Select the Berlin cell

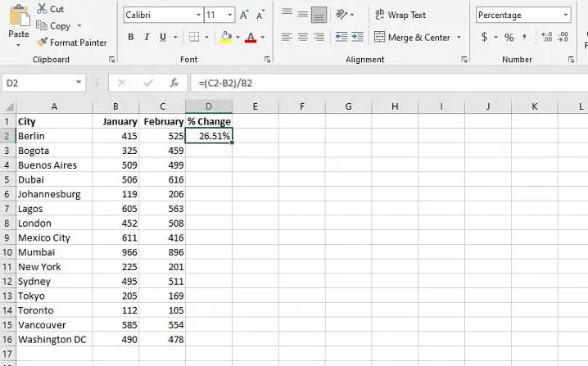(54, 136)
